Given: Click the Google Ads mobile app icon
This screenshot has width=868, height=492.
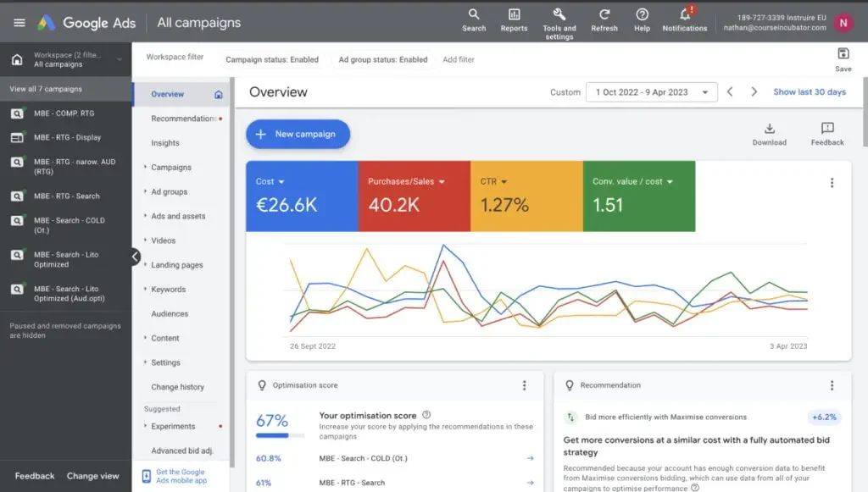Looking at the screenshot, I should click(x=146, y=476).
